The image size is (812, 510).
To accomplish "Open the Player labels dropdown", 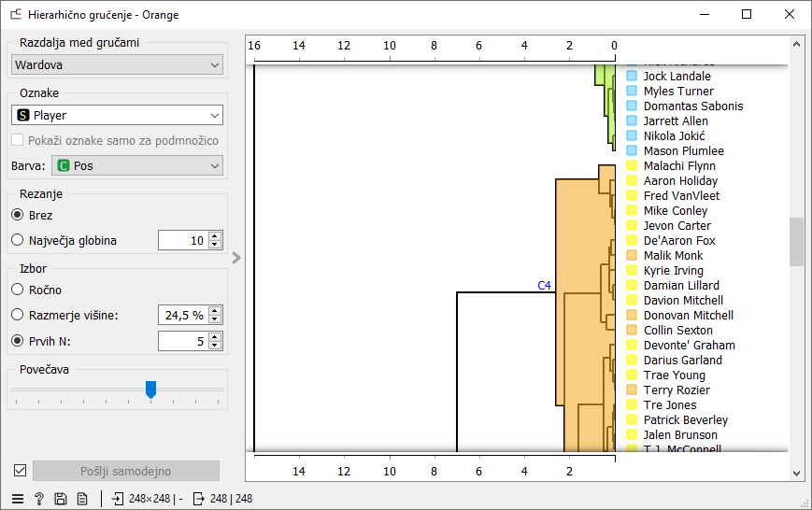I will [117, 115].
